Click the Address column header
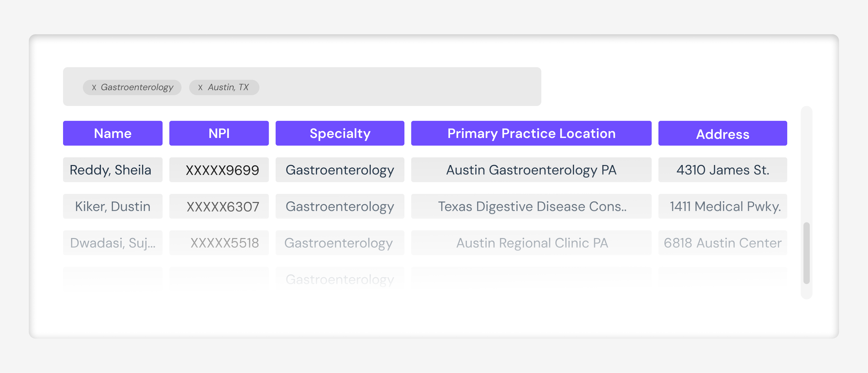The height and width of the screenshot is (373, 868). click(722, 133)
